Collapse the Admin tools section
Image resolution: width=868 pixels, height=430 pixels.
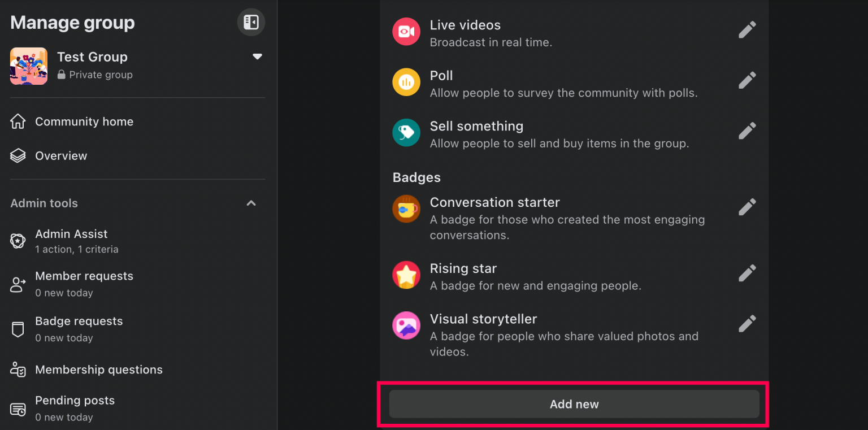[x=250, y=203]
